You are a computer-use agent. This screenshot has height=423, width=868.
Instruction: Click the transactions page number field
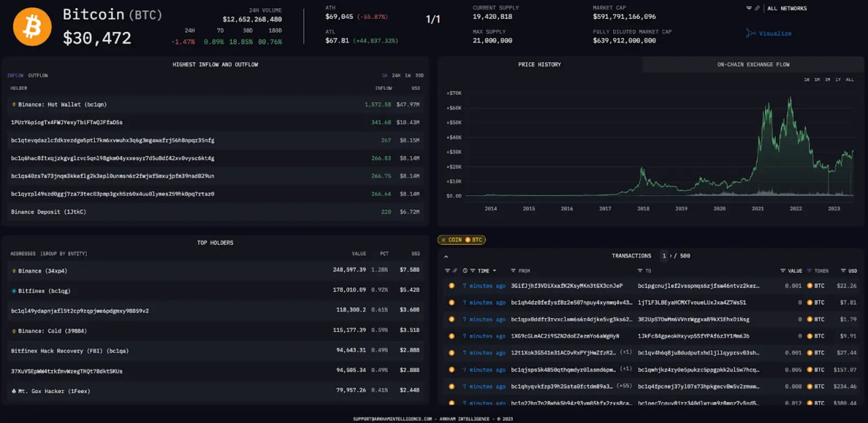664,256
